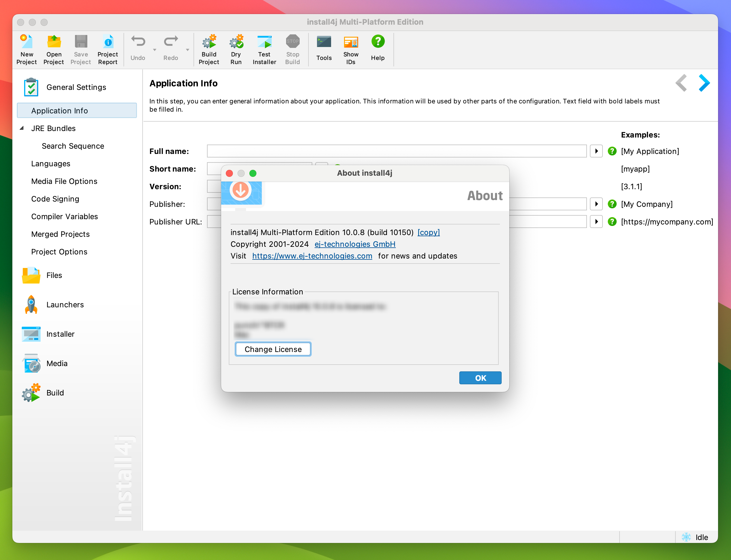Select Project Options in the sidebar
731x560 pixels.
coord(59,252)
